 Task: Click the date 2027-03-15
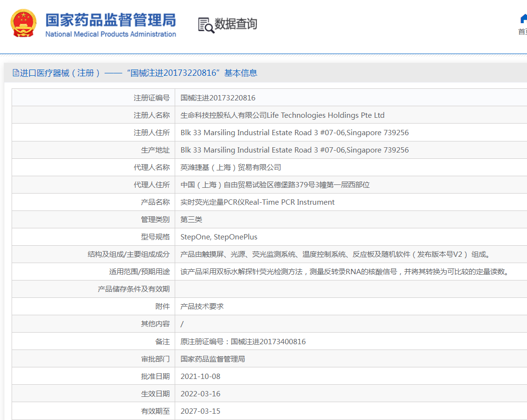pos(200,411)
